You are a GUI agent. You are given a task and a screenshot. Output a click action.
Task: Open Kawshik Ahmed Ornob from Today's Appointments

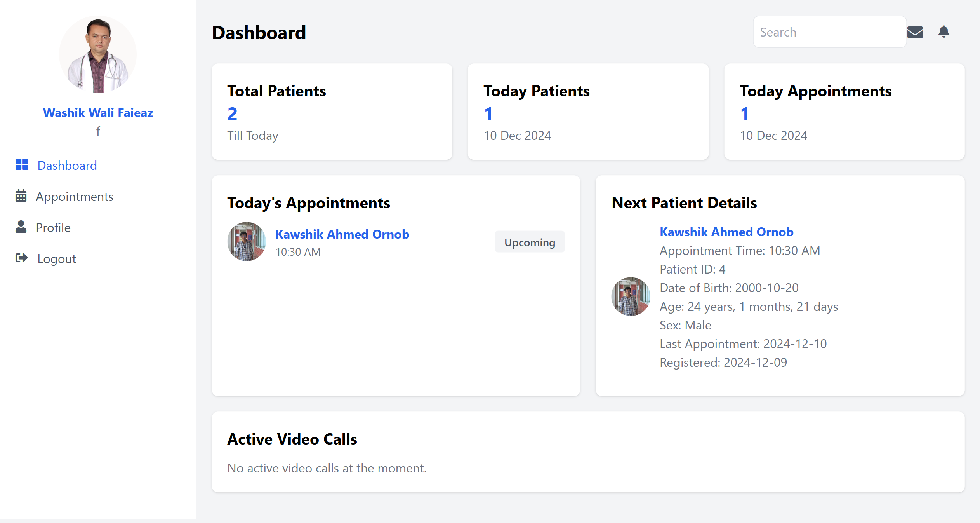pyautogui.click(x=342, y=234)
